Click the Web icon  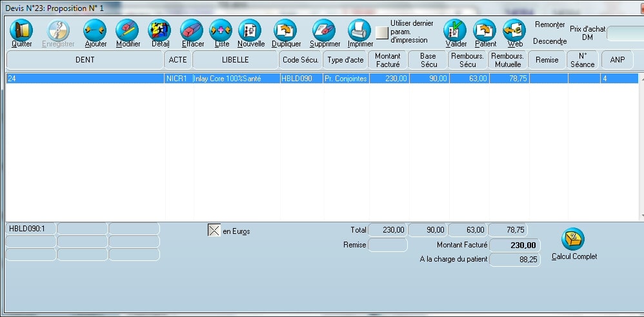pyautogui.click(x=514, y=30)
